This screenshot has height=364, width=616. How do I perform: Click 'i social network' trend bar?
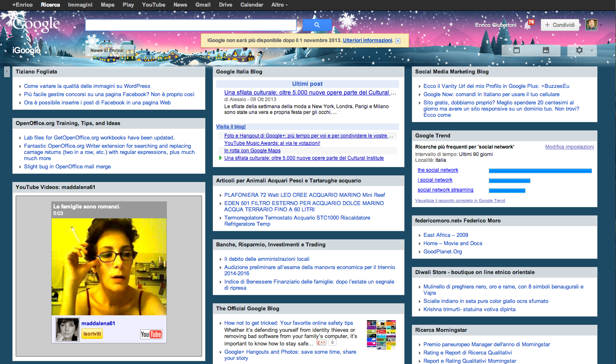click(509, 180)
